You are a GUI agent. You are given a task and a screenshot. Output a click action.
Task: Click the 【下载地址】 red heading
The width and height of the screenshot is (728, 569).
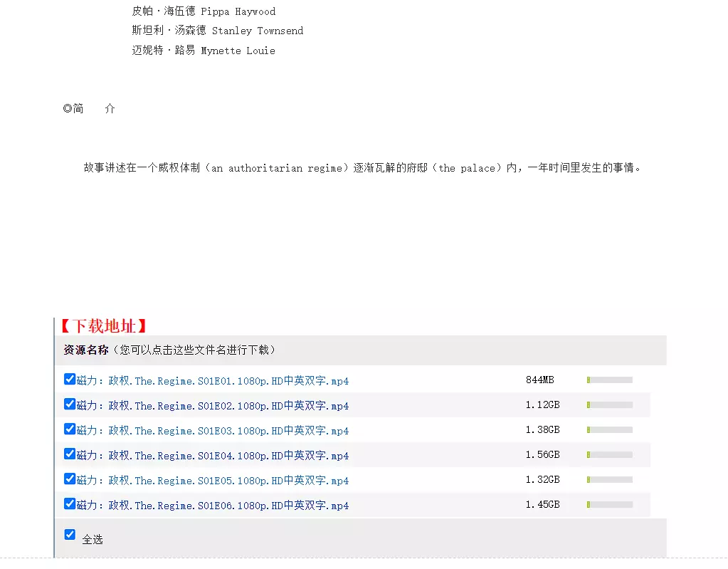(103, 326)
